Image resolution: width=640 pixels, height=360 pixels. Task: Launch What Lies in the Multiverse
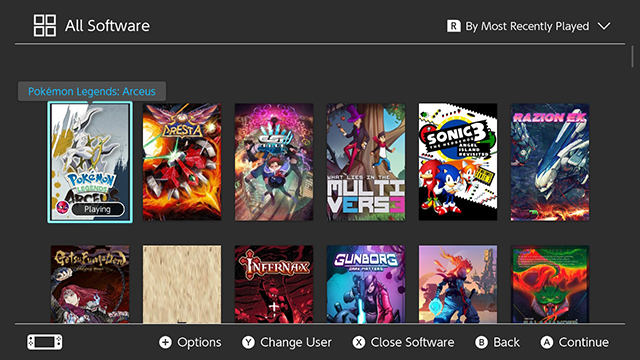(366, 162)
